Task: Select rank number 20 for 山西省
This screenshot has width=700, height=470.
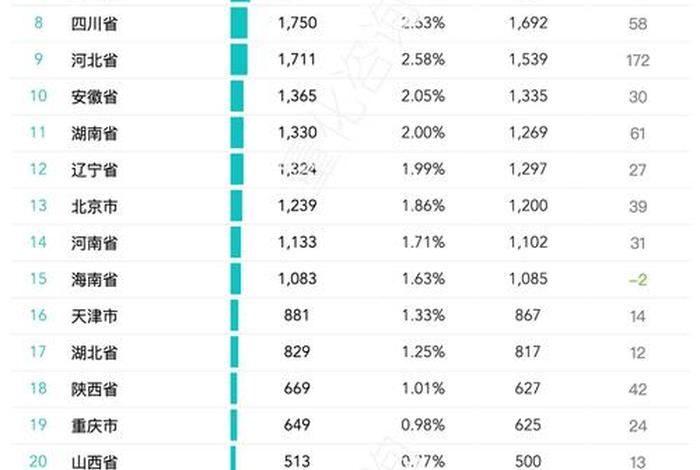Action: (x=38, y=461)
